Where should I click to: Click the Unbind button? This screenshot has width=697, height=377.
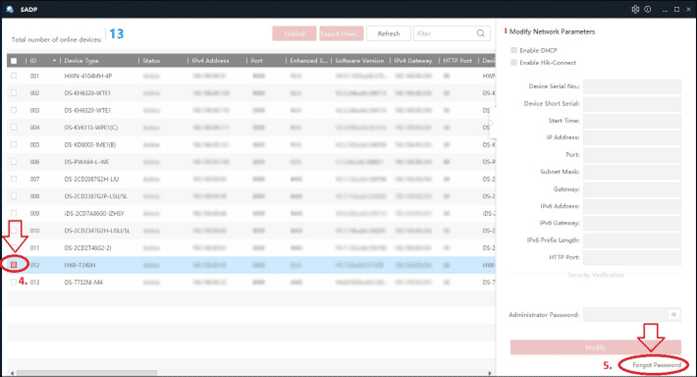tap(294, 33)
